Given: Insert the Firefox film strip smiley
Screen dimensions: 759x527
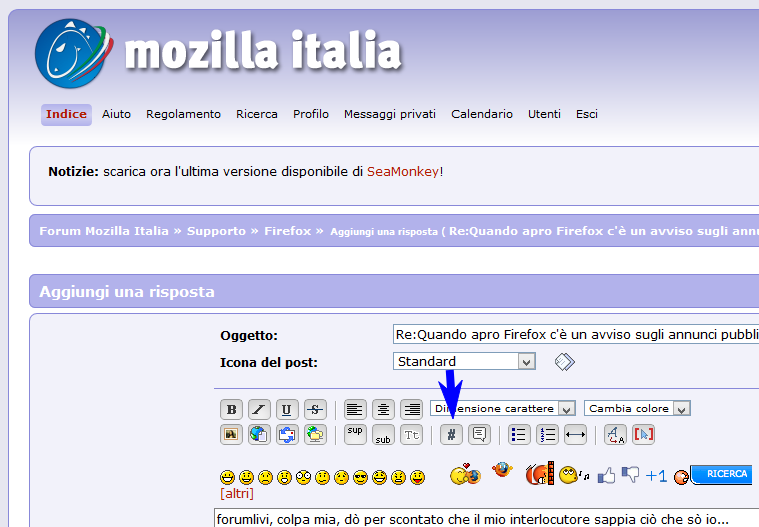Looking at the screenshot, I should point(539,473).
